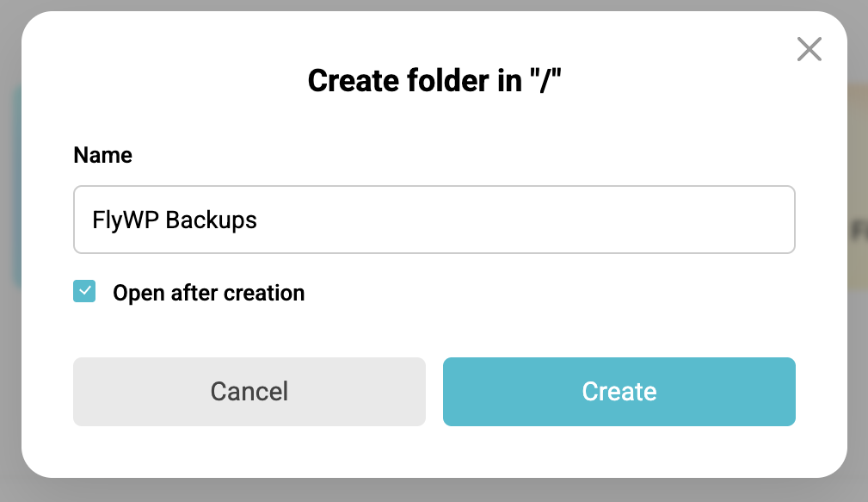Click the Create button
Image resolution: width=868 pixels, height=502 pixels.
click(619, 392)
